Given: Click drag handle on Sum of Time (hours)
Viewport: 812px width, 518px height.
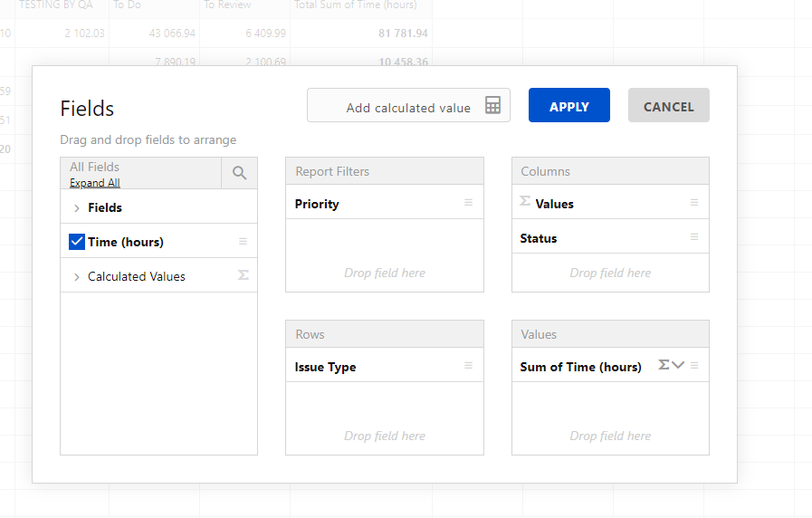Looking at the screenshot, I should coord(694,366).
